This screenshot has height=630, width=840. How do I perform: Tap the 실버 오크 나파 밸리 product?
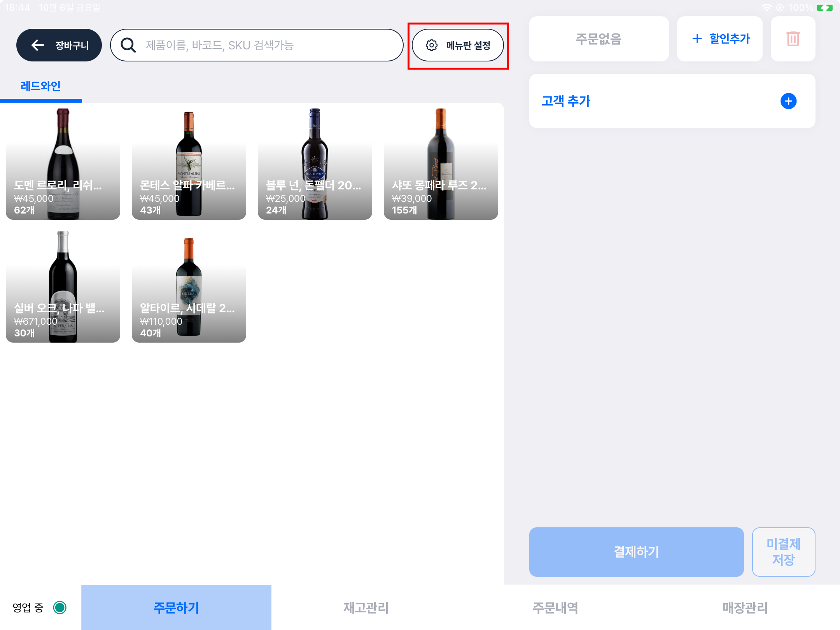pos(63,287)
